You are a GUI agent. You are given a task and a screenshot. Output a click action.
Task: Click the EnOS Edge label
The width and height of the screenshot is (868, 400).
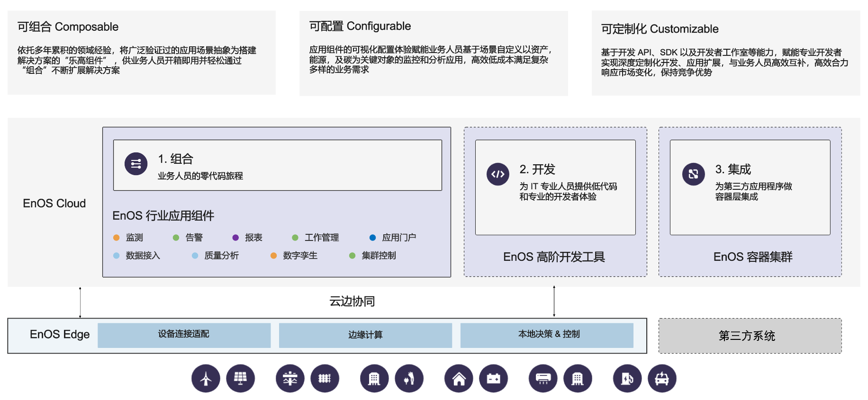pyautogui.click(x=60, y=335)
